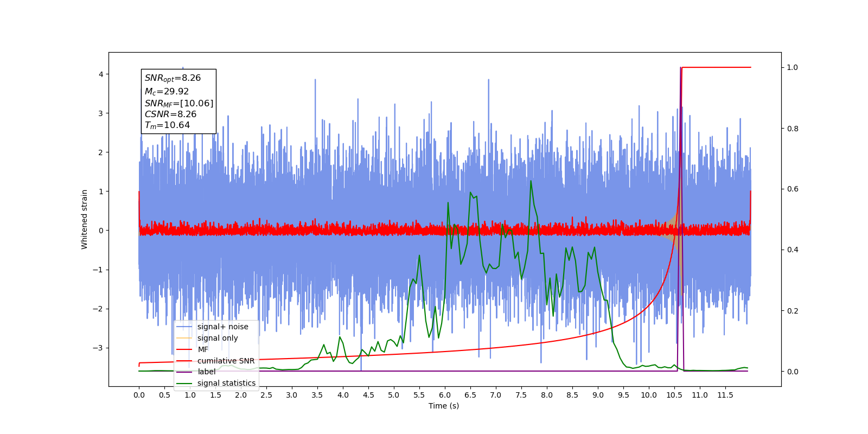Select the 7.5 time axis tick label
The height and width of the screenshot is (434, 868).
pos(521,395)
